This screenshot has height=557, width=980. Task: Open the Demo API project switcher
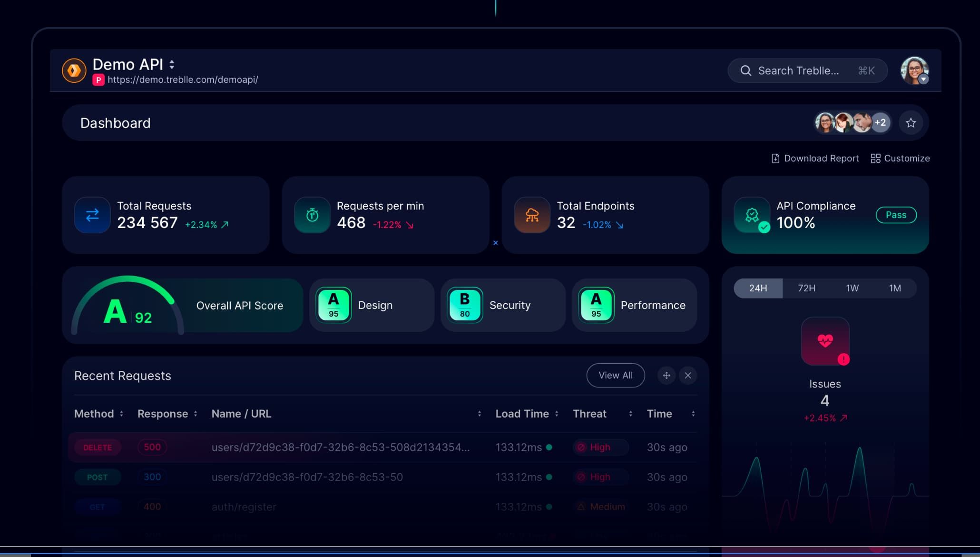(x=172, y=64)
